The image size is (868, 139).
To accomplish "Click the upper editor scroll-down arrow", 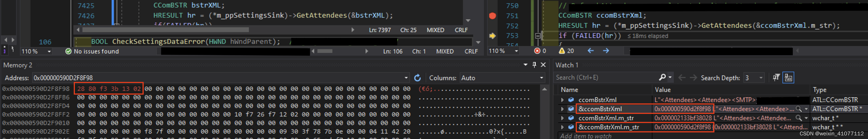I will pos(468,20).
